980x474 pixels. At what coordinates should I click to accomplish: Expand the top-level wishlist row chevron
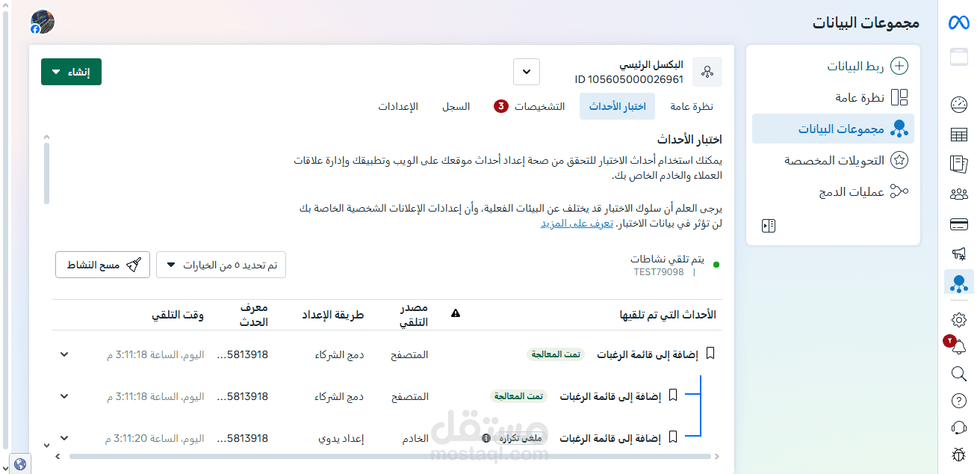click(64, 354)
